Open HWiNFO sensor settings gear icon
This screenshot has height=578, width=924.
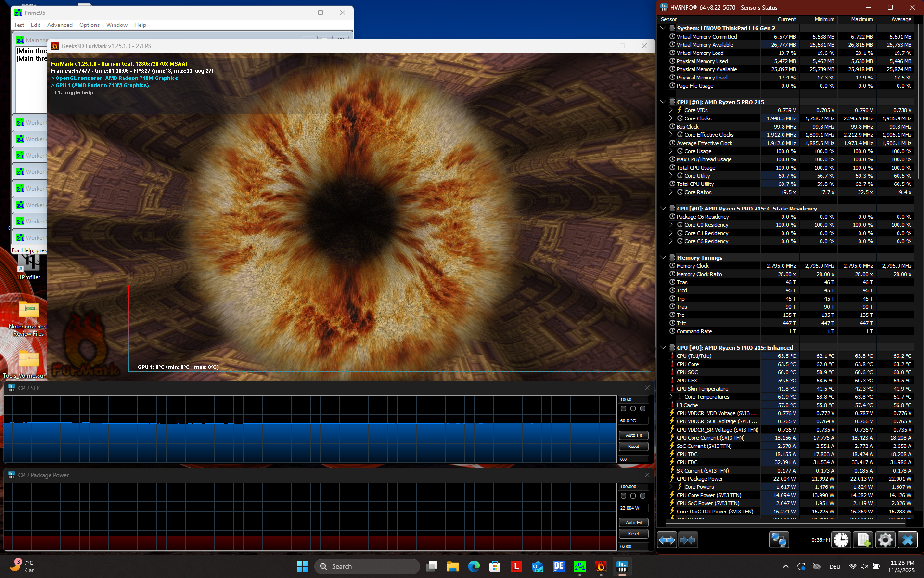(885, 540)
